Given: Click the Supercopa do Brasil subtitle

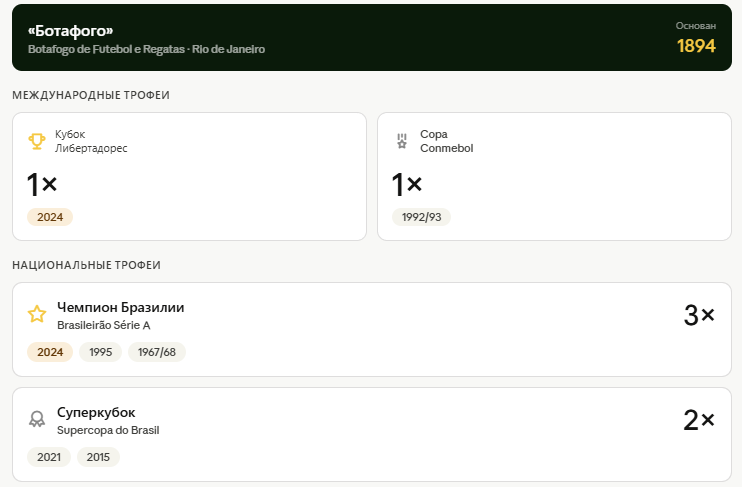Looking at the screenshot, I should point(108,430).
